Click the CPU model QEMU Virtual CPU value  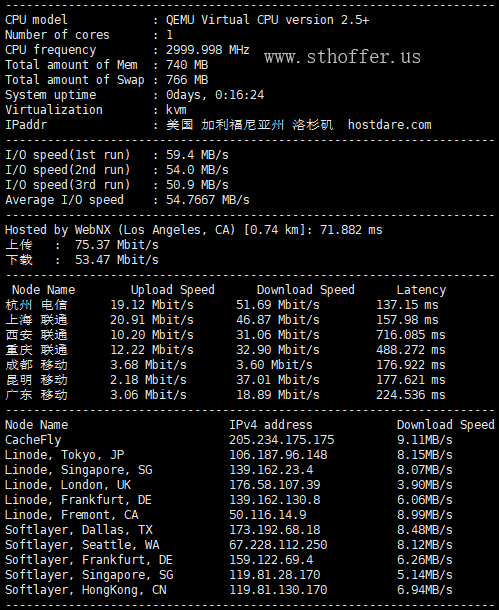(x=267, y=20)
